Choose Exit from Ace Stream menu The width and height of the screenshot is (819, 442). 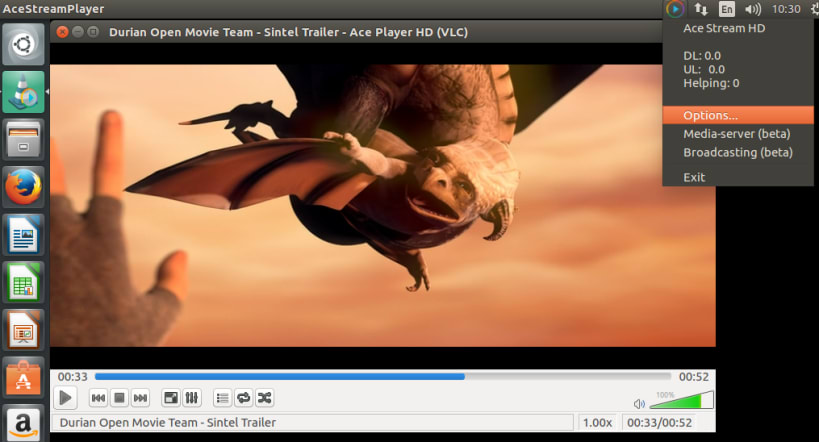[738, 177]
